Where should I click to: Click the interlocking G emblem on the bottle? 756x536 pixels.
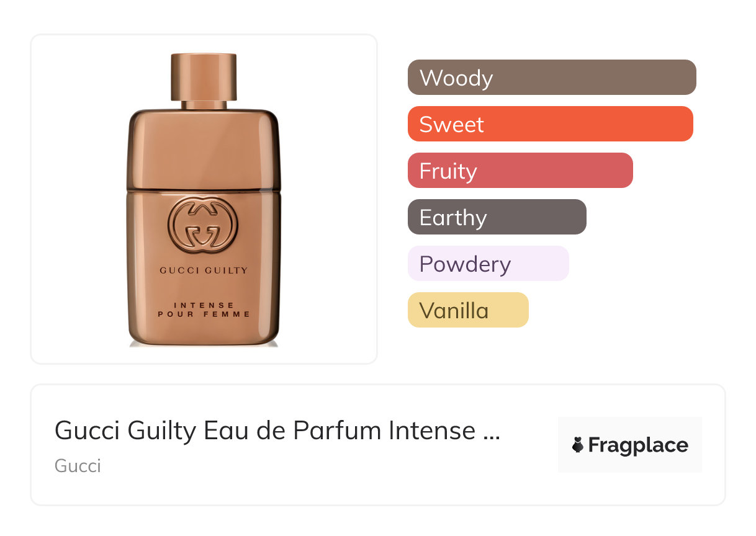(204, 227)
